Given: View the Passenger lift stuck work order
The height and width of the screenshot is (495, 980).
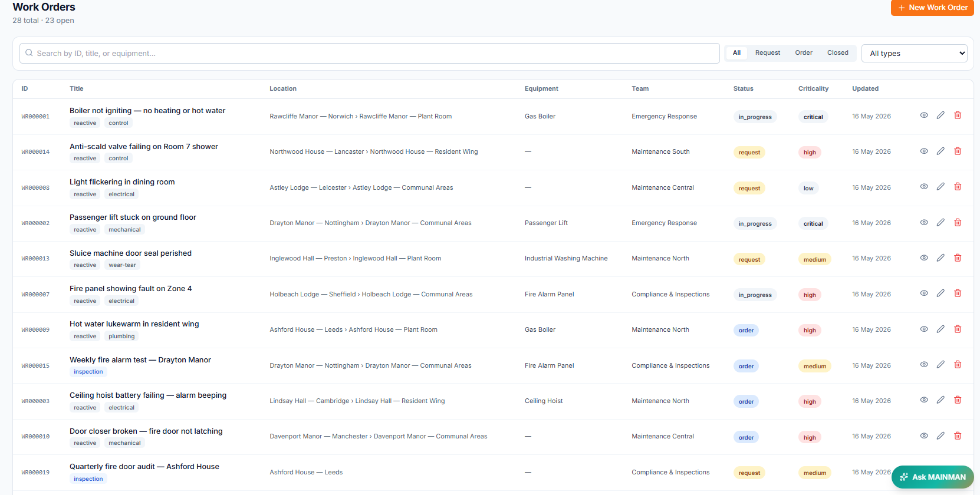Looking at the screenshot, I should [924, 223].
